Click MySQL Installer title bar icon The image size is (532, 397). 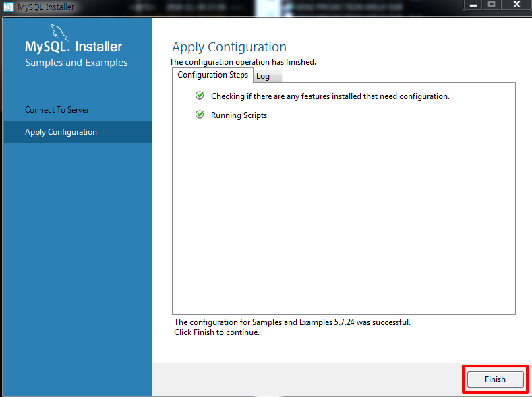(8, 7)
